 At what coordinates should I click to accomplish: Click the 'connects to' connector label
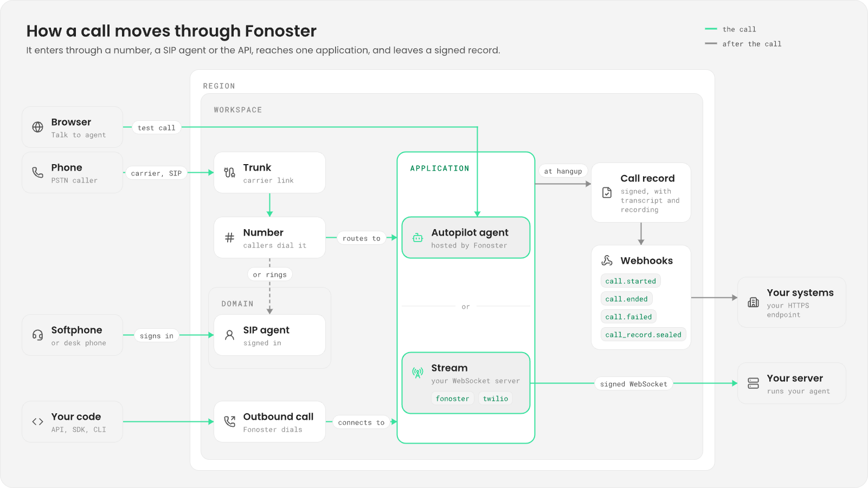coord(362,422)
